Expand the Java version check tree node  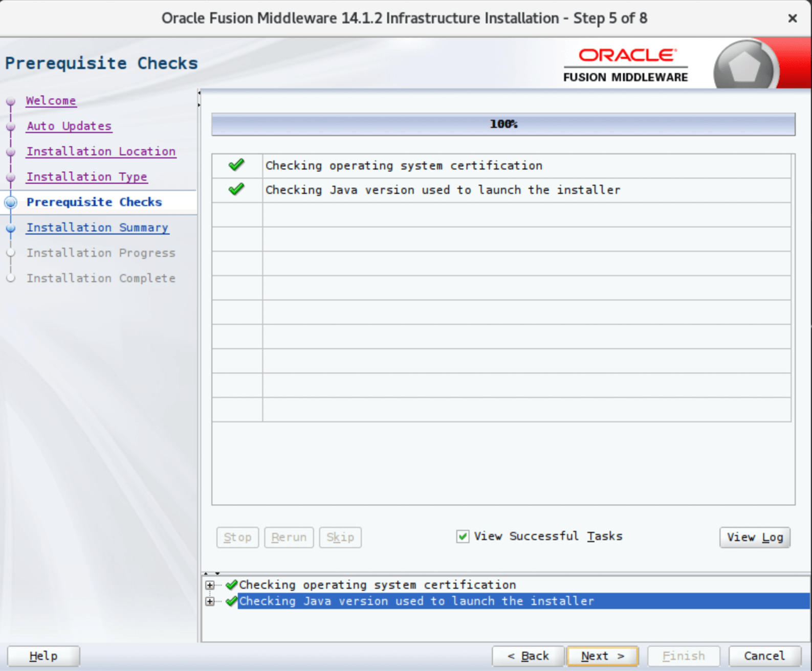[210, 601]
